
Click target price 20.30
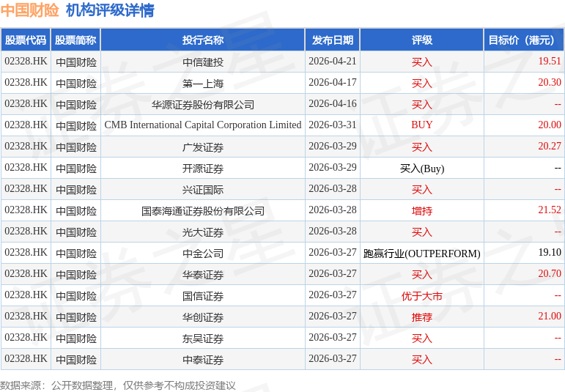pyautogui.click(x=550, y=82)
